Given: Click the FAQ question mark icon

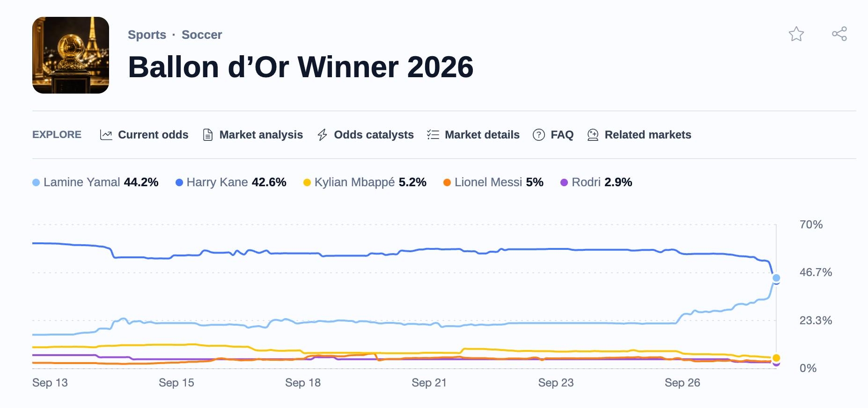Looking at the screenshot, I should pyautogui.click(x=539, y=135).
